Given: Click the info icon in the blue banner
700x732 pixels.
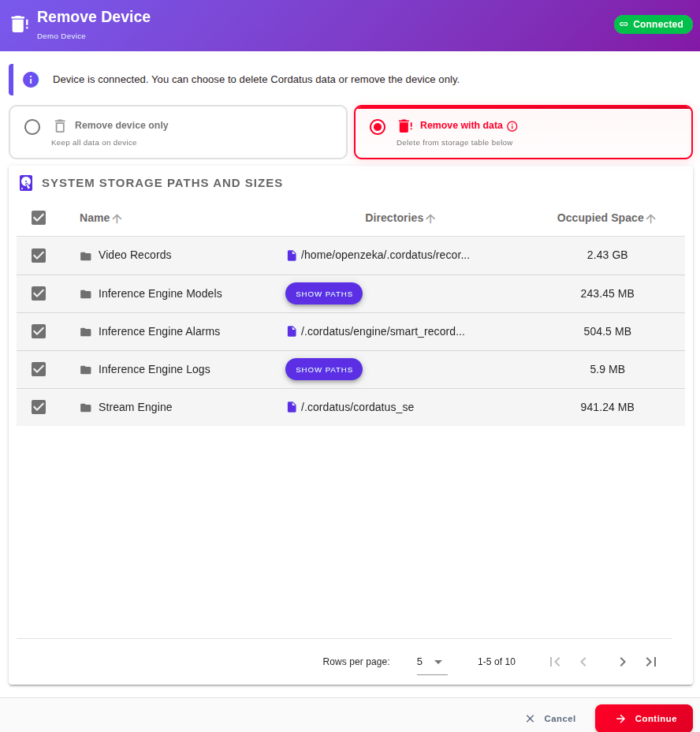Looking at the screenshot, I should (x=30, y=79).
